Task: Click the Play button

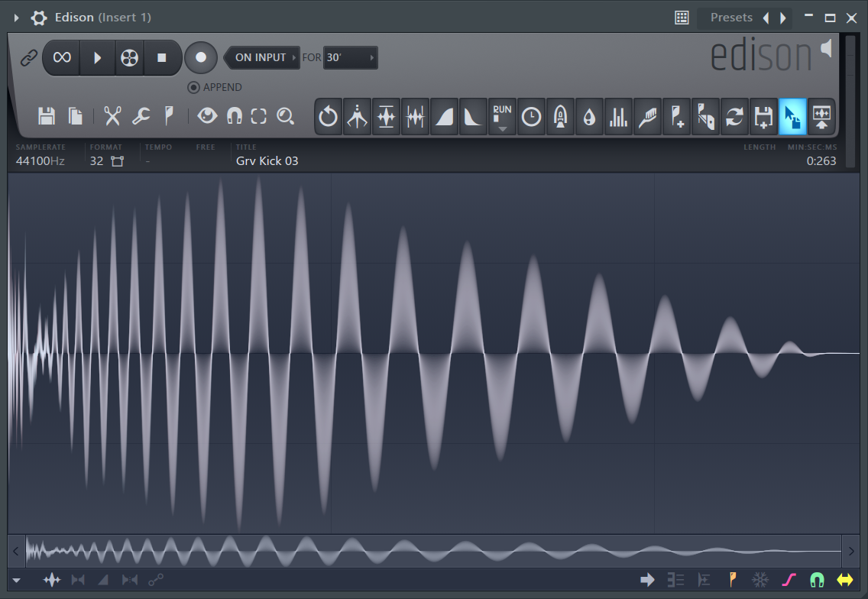Action: [x=98, y=57]
